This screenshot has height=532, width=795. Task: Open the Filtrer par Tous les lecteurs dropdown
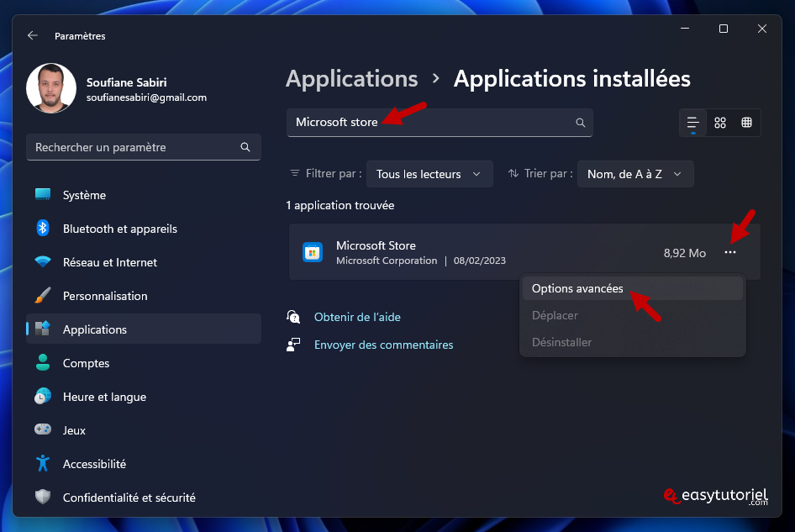click(429, 174)
